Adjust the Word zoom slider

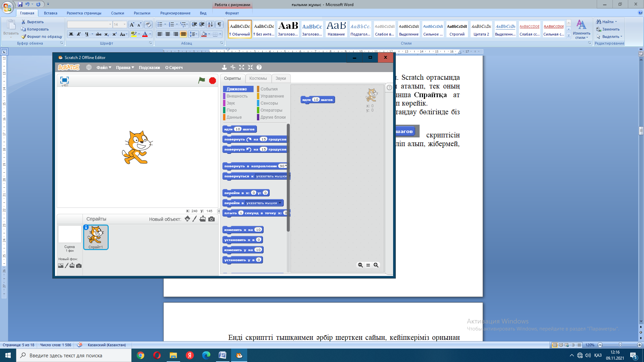620,345
